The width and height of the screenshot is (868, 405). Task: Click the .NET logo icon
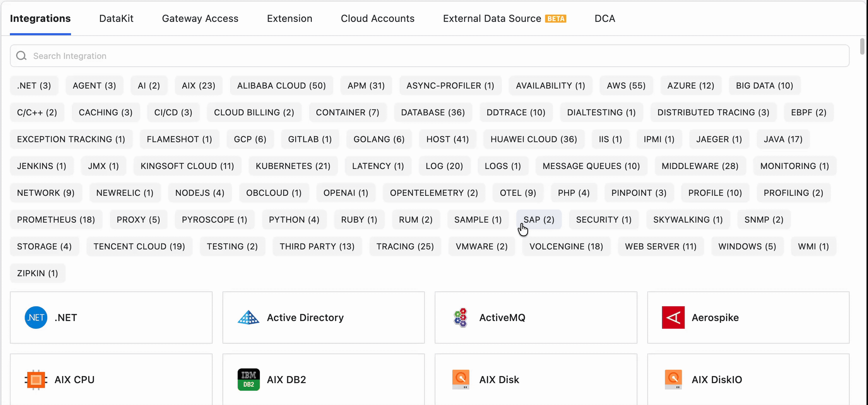click(36, 318)
